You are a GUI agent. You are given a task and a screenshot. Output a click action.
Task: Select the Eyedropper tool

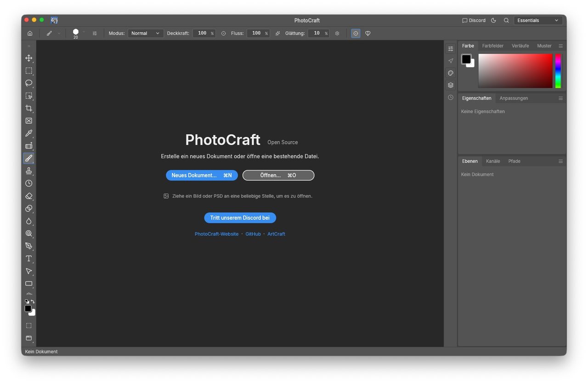pyautogui.click(x=28, y=133)
